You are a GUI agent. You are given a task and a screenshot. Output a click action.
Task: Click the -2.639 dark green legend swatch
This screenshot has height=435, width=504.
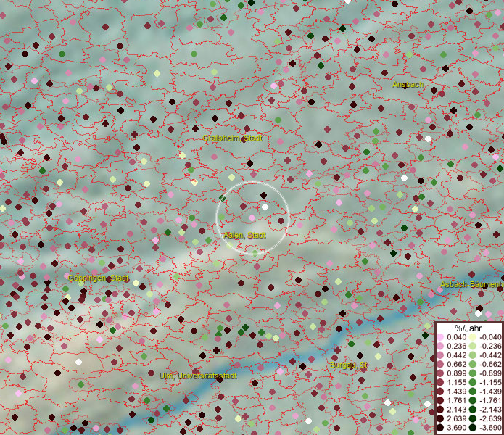(473, 418)
